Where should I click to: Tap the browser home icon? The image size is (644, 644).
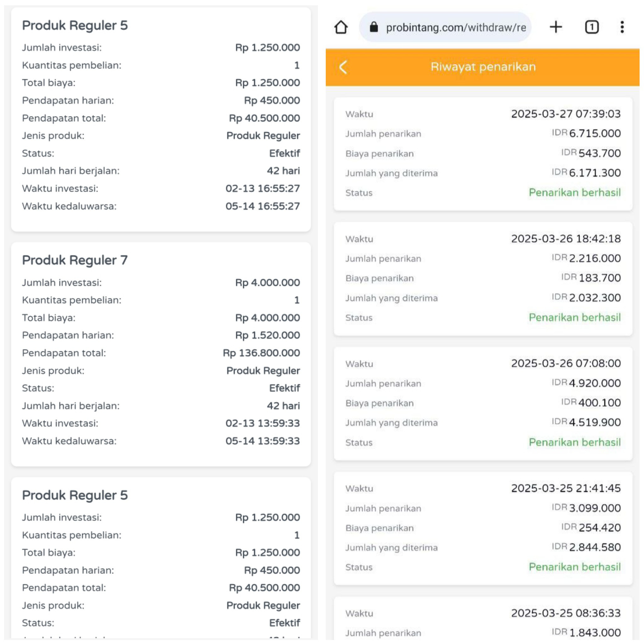pyautogui.click(x=341, y=27)
